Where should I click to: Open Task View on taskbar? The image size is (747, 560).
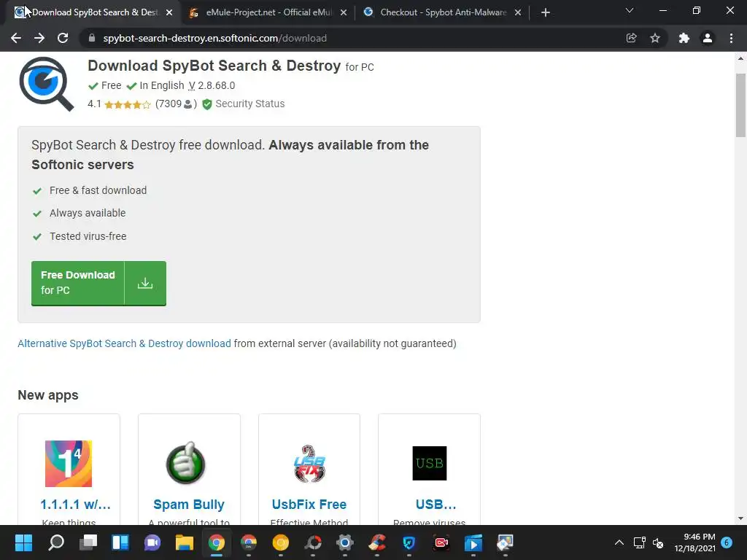click(88, 542)
